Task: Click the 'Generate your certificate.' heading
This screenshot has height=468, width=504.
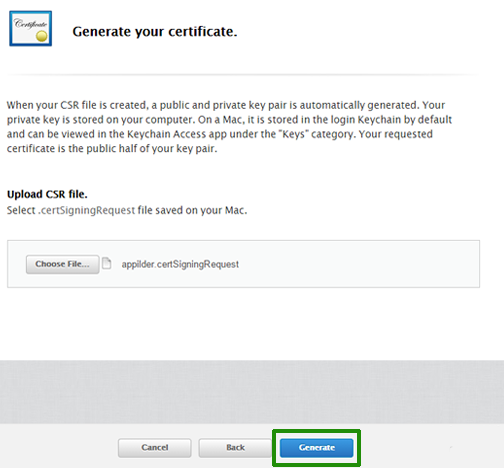Action: (x=155, y=32)
